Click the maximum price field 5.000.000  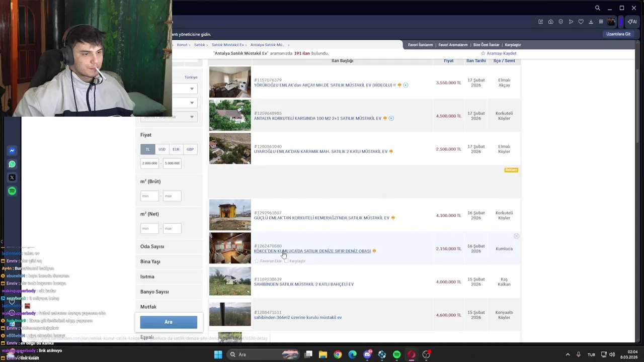tap(172, 163)
